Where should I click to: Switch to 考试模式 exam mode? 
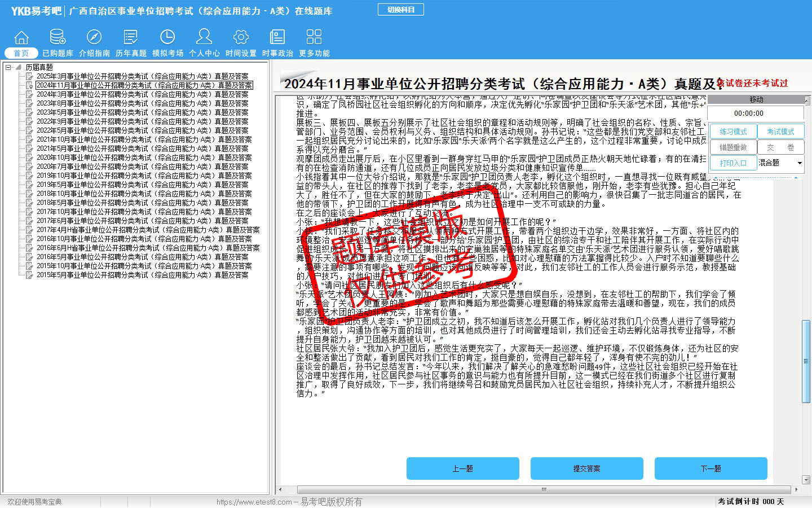[780, 132]
